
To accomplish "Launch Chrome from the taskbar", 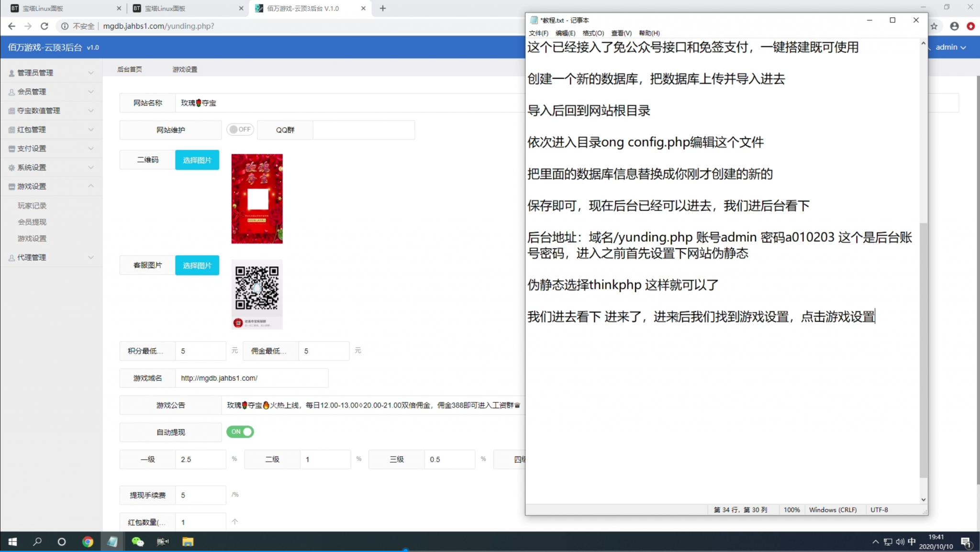I will (x=87, y=541).
